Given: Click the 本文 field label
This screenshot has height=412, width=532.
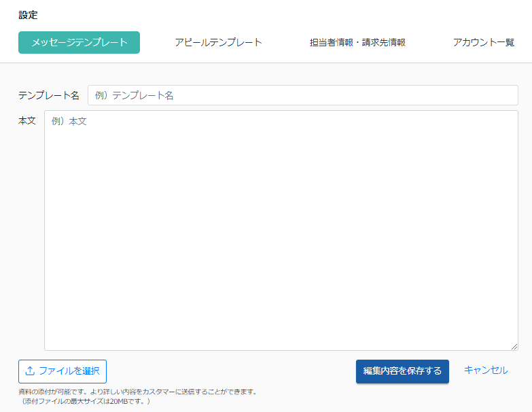Looking at the screenshot, I should click(27, 120).
